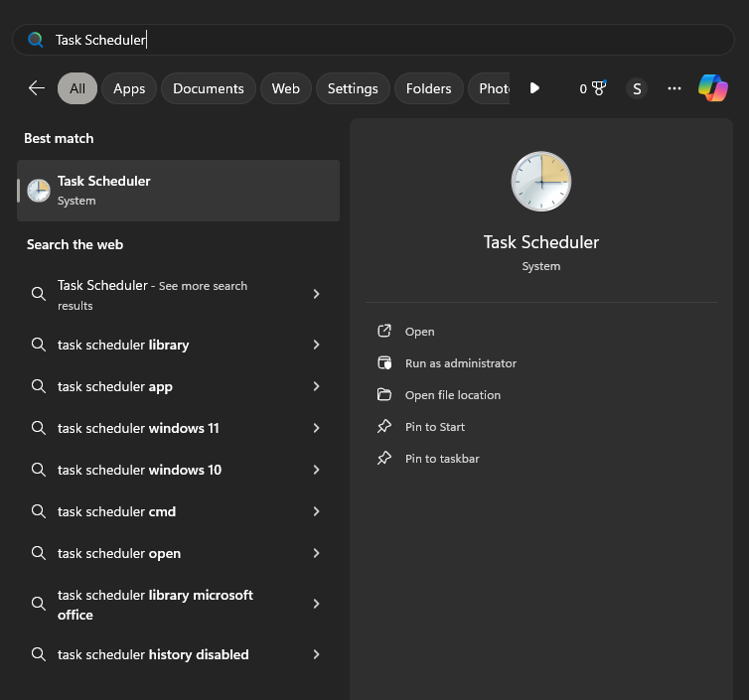The image size is (749, 700).
Task: Expand chevron for 'task scheduler windows 11'
Action: (x=316, y=428)
